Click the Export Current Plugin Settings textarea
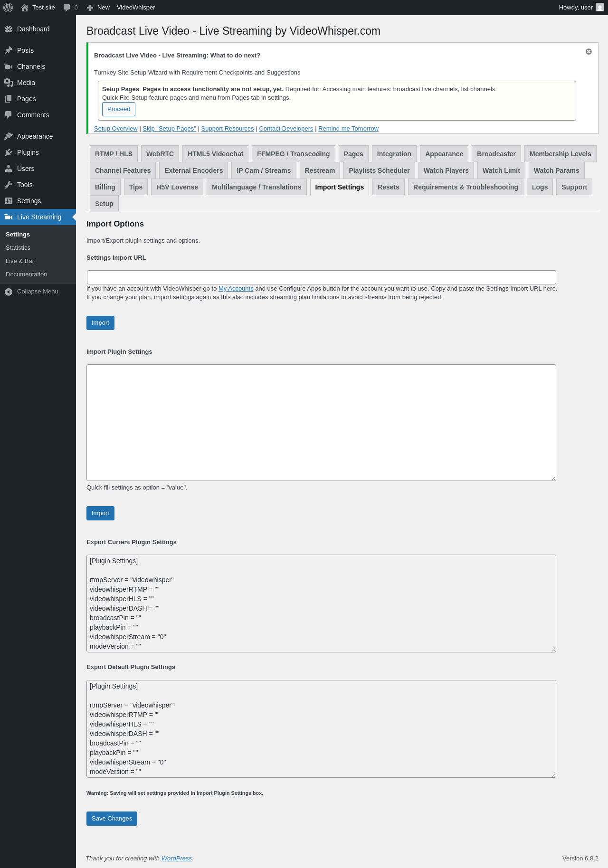The width and height of the screenshot is (608, 868). click(x=321, y=604)
